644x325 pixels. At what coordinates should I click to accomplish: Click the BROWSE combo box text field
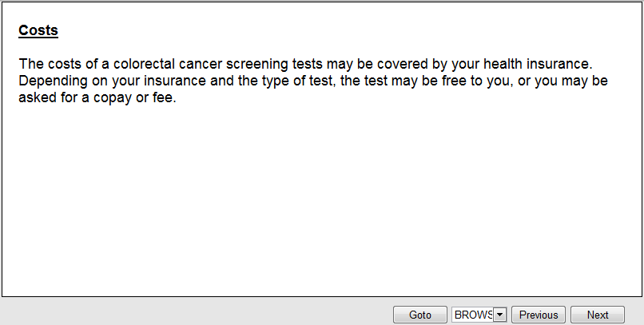pos(473,315)
